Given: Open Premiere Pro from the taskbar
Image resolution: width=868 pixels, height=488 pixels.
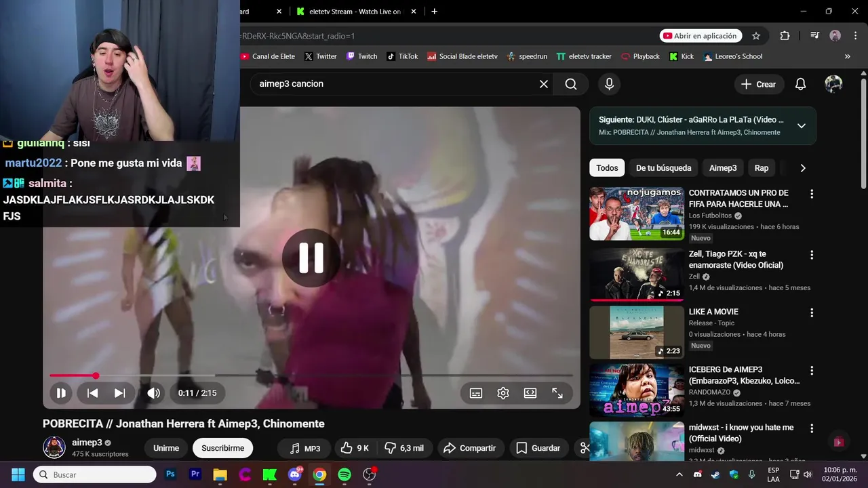Looking at the screenshot, I should tap(195, 474).
